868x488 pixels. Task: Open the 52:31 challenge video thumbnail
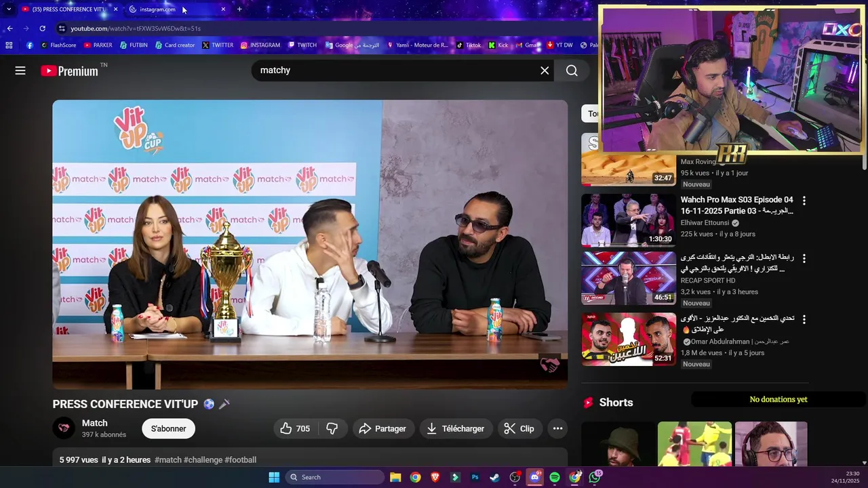point(629,339)
